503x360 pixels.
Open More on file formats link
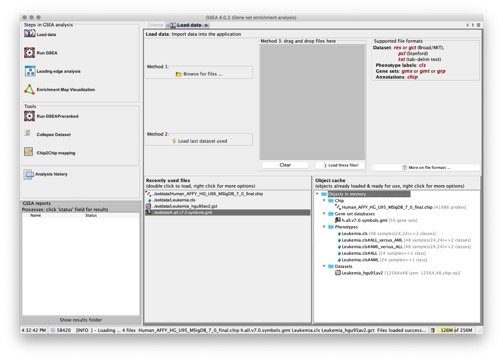click(x=426, y=168)
